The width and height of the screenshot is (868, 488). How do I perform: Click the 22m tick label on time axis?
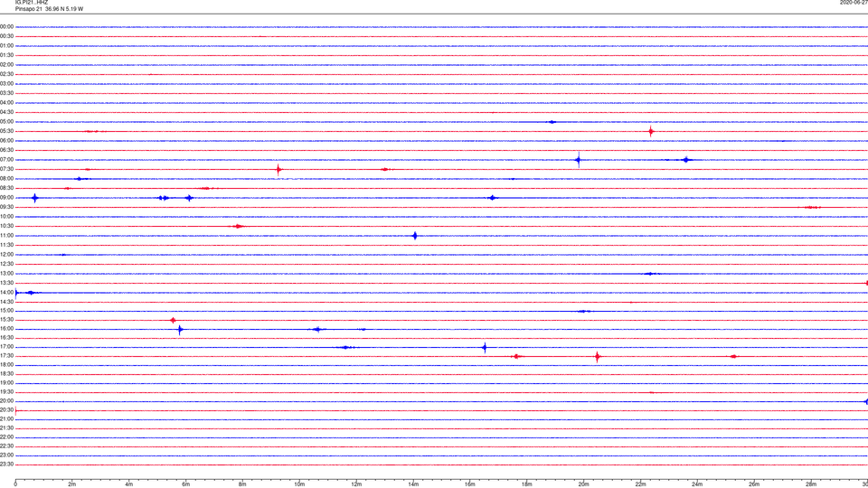click(640, 484)
